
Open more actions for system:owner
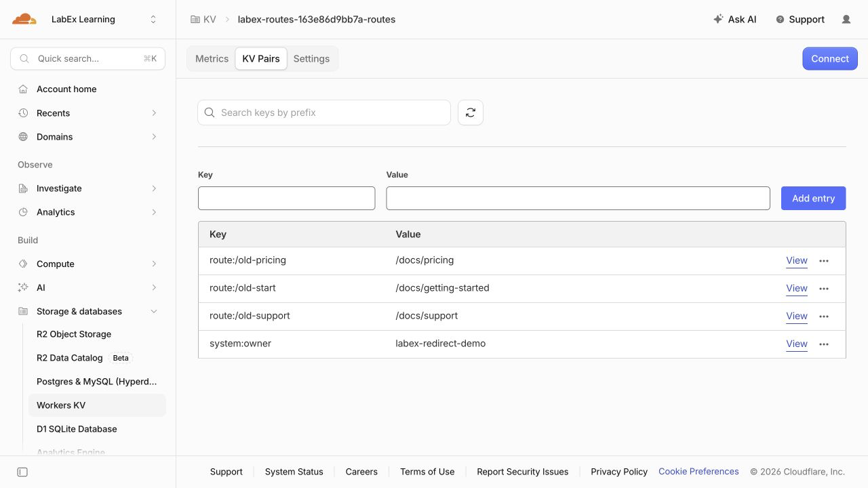(x=824, y=344)
